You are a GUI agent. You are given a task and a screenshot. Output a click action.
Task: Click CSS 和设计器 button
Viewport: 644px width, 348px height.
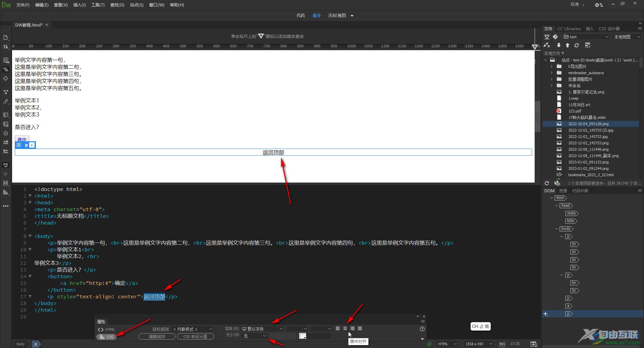click(x=195, y=337)
